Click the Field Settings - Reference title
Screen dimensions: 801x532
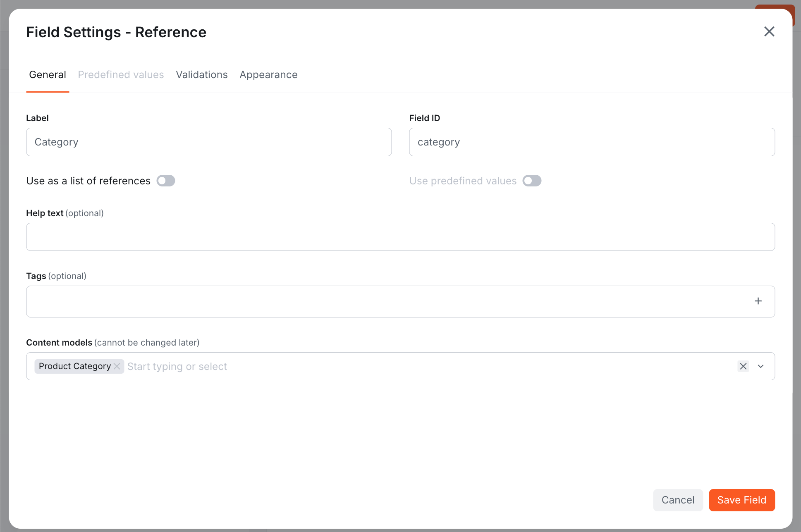click(116, 32)
